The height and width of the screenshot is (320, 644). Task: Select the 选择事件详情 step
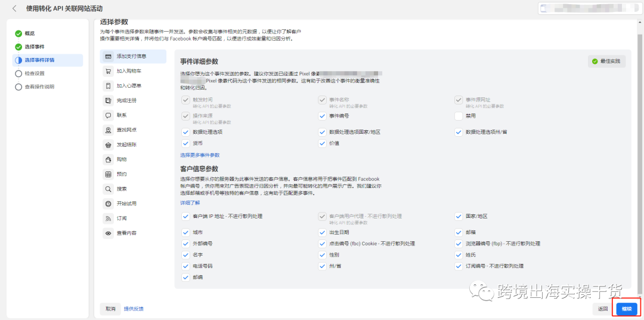point(48,60)
